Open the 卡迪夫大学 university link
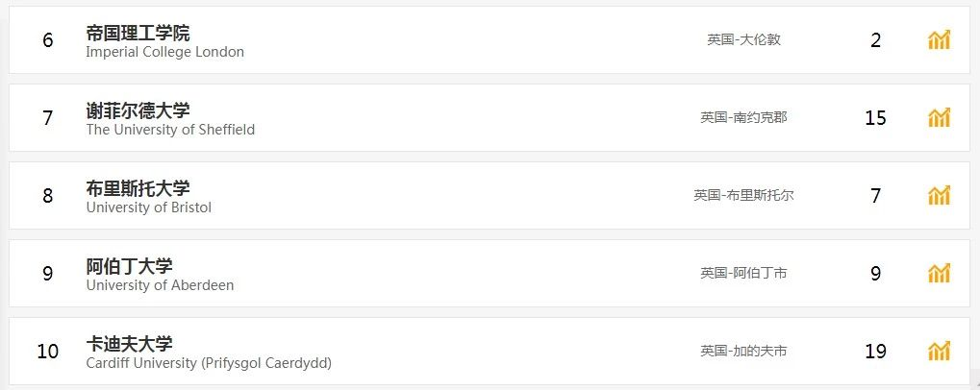The image size is (980, 390). click(129, 344)
